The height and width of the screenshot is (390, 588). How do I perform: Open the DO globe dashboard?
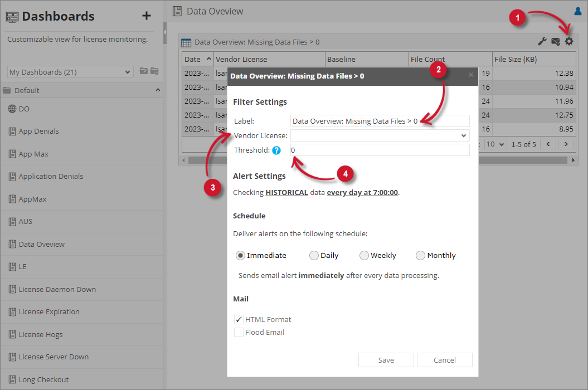click(x=82, y=109)
